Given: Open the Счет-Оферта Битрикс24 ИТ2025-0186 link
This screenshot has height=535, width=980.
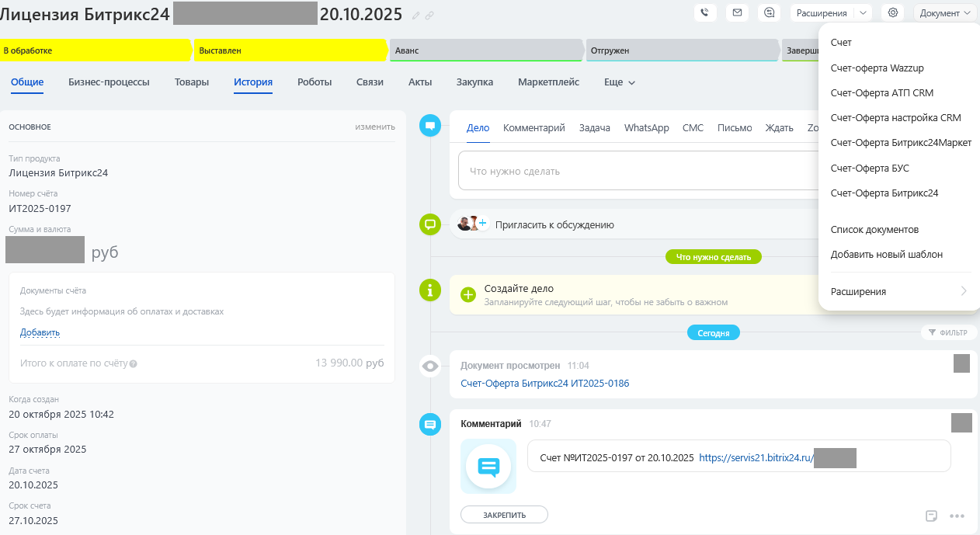Looking at the screenshot, I should click(x=544, y=384).
